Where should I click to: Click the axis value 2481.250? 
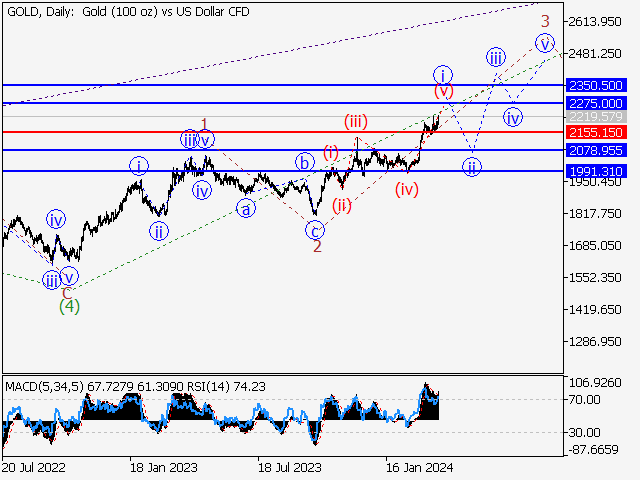click(595, 53)
